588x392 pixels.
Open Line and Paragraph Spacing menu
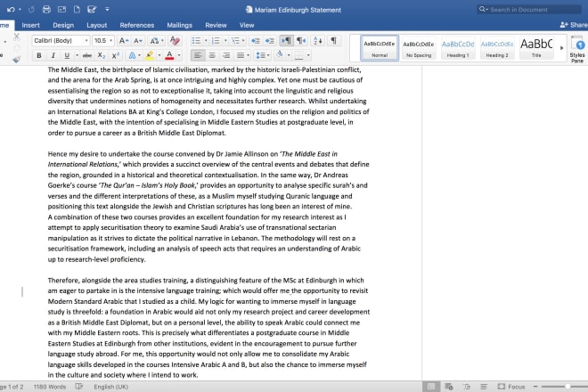click(263, 55)
